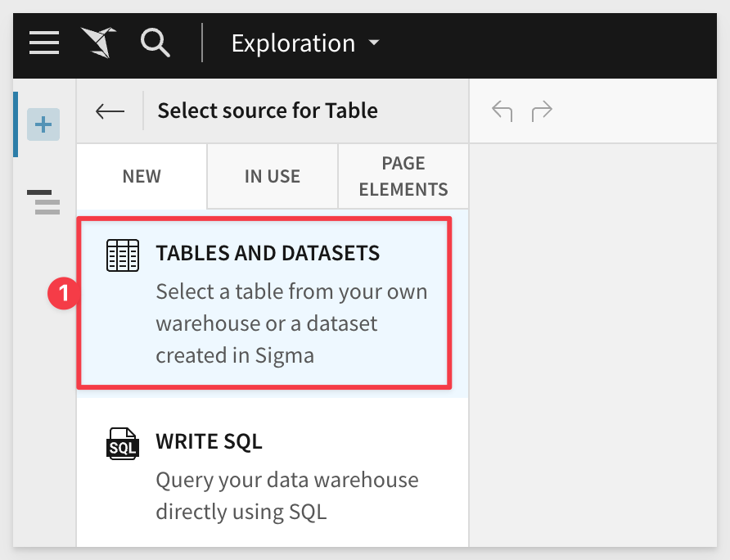Redo the last action
The width and height of the screenshot is (730, 560).
click(542, 111)
